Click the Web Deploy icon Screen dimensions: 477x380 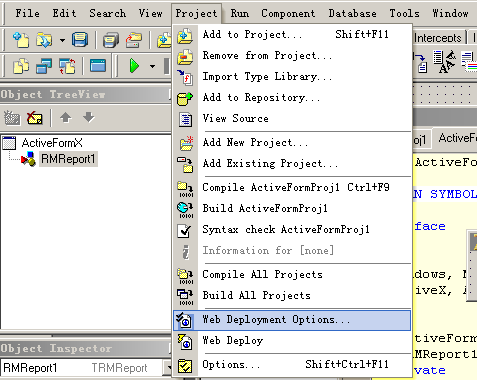184,341
